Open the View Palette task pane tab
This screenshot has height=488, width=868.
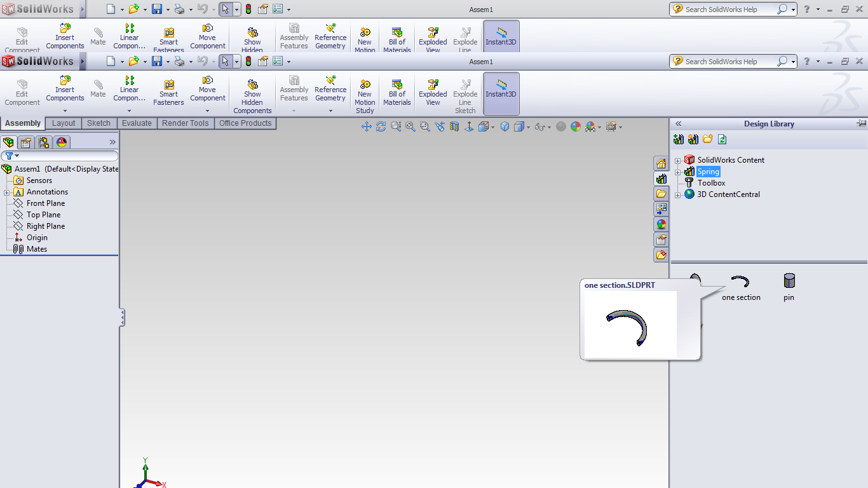click(x=661, y=209)
